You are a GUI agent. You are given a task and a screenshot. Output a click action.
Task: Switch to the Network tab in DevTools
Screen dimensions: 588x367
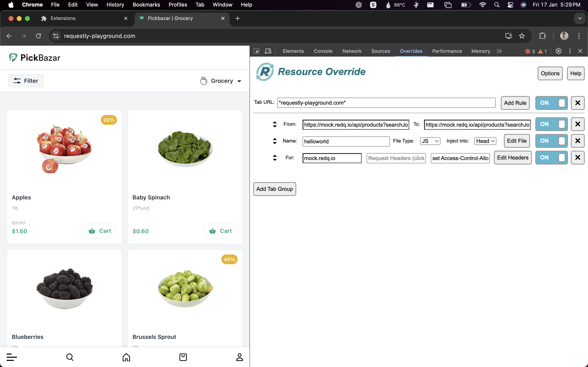point(352,51)
